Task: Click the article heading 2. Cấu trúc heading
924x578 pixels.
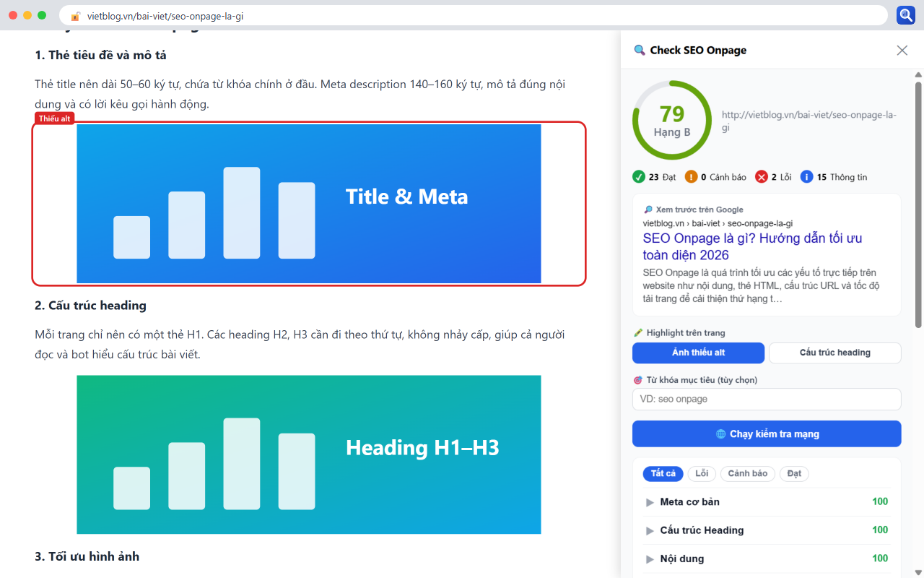Action: coord(90,306)
